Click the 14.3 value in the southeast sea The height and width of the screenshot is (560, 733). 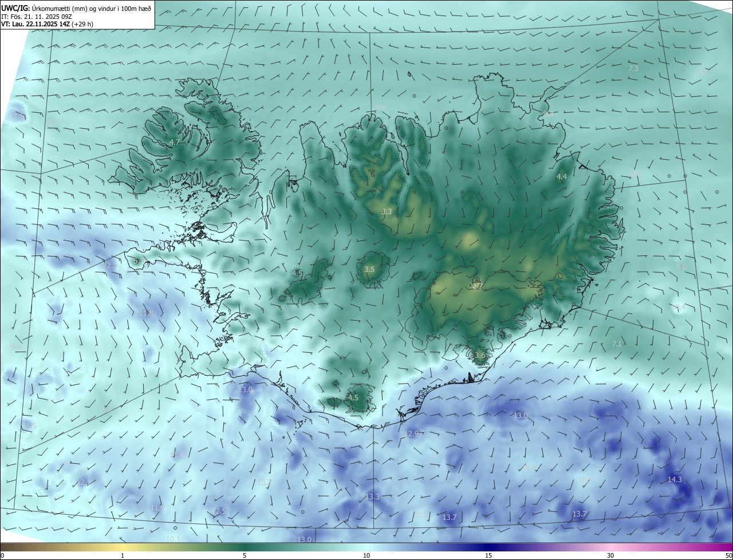(x=675, y=479)
